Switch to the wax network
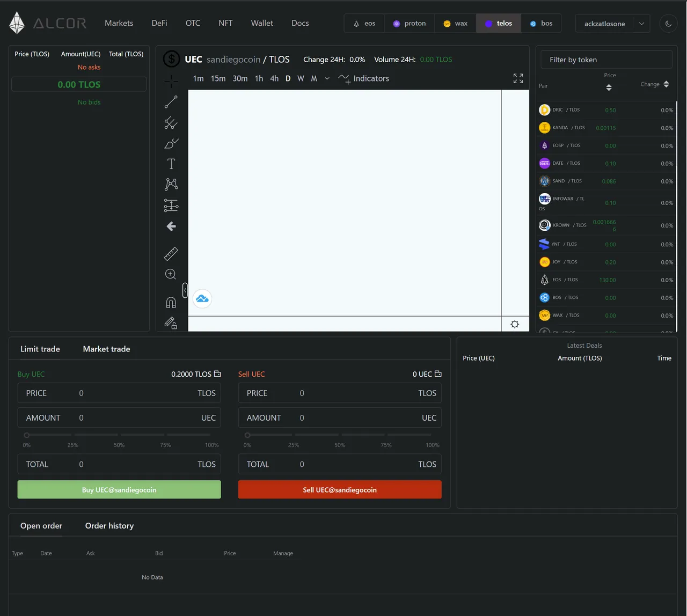This screenshot has width=687, height=616. (x=455, y=24)
